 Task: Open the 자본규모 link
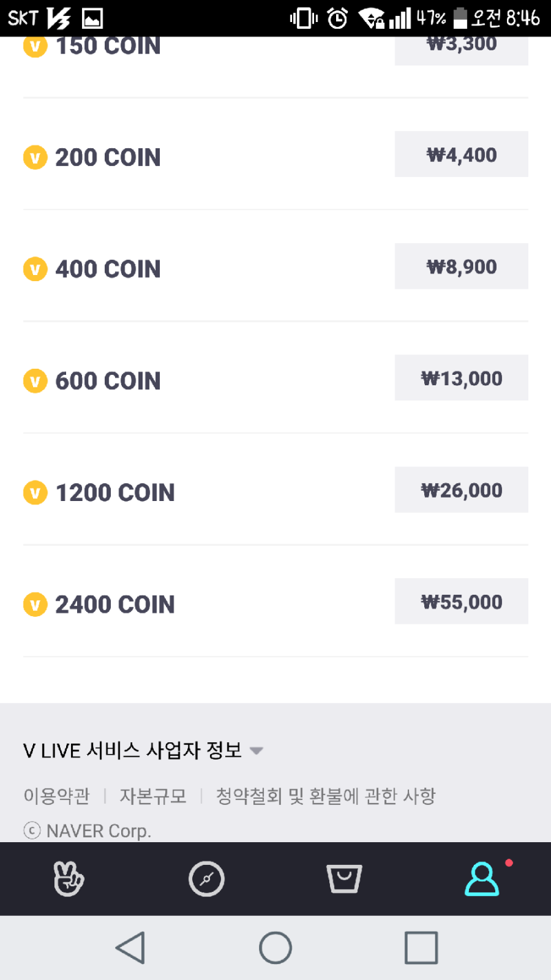[x=153, y=797]
